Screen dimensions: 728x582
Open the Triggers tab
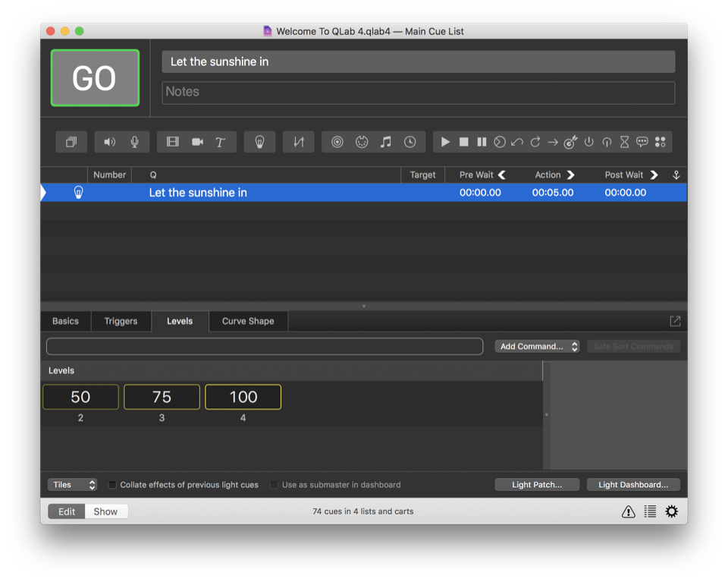[x=121, y=321]
